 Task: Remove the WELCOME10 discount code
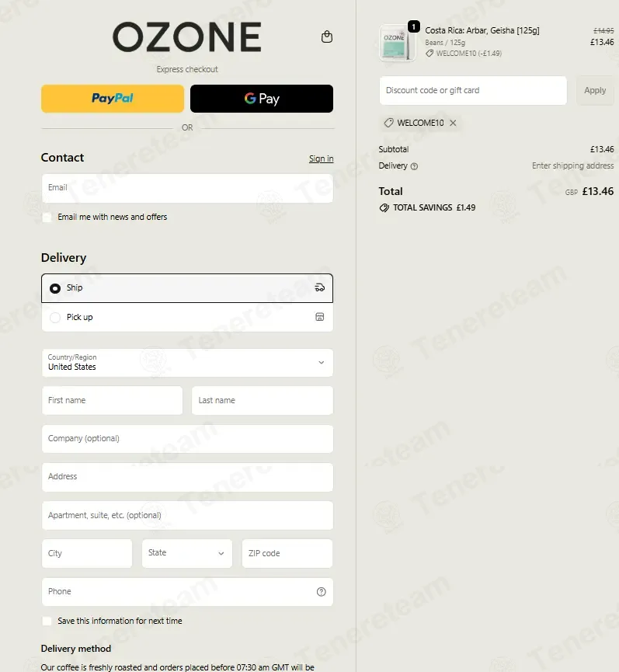click(453, 123)
